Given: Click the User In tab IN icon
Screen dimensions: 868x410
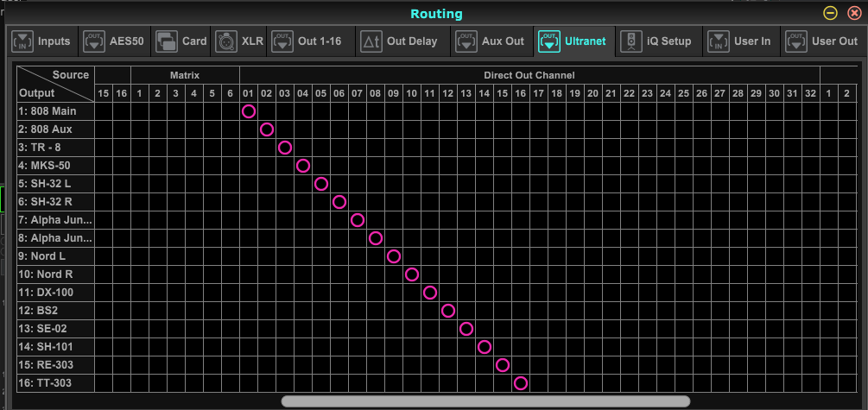Looking at the screenshot, I should pyautogui.click(x=719, y=41).
